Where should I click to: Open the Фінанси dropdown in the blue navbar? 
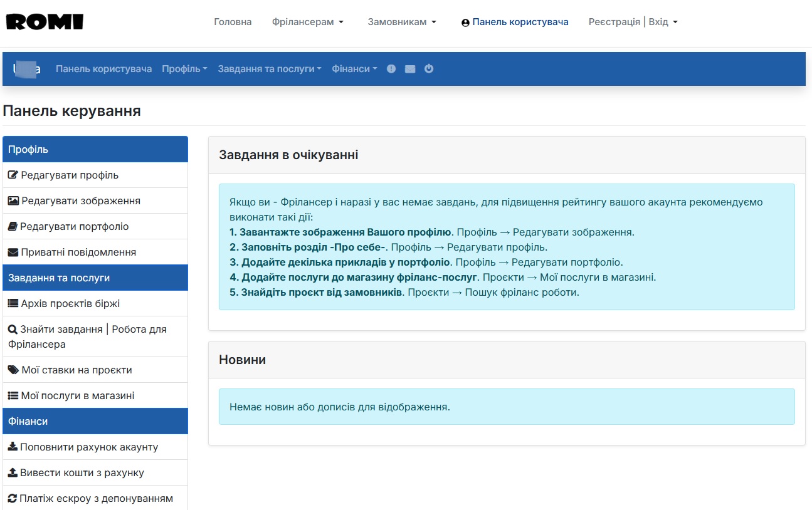pyautogui.click(x=354, y=69)
